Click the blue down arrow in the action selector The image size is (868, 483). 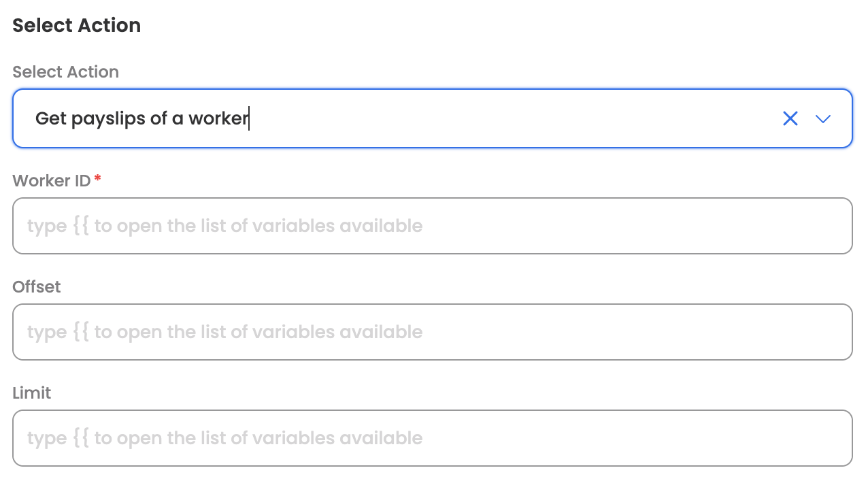[x=823, y=119]
